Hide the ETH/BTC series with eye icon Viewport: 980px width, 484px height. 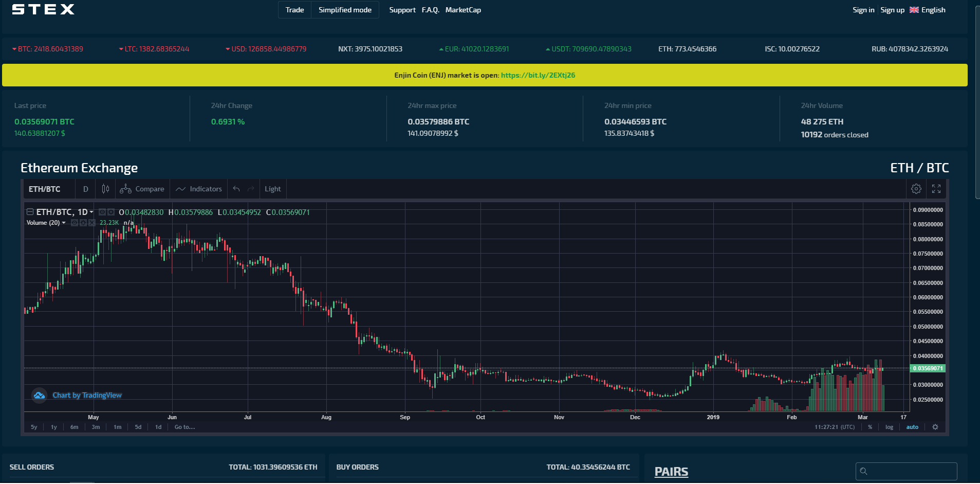(102, 212)
